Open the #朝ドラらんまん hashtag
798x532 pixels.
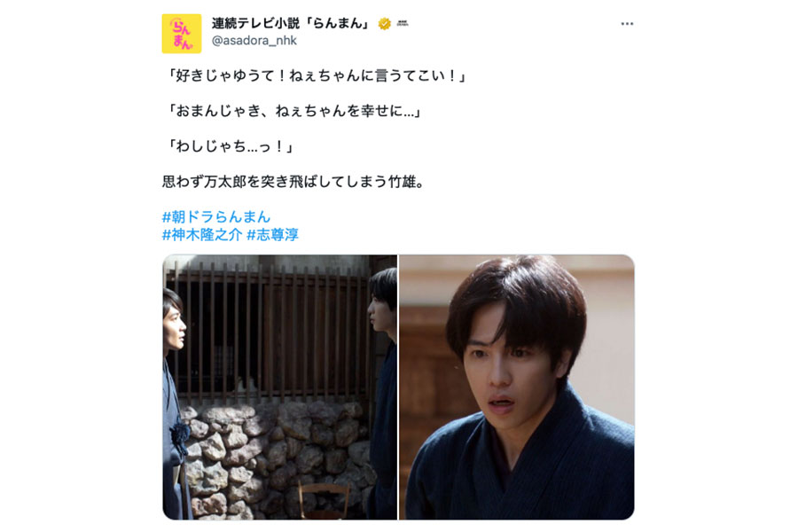(x=216, y=217)
